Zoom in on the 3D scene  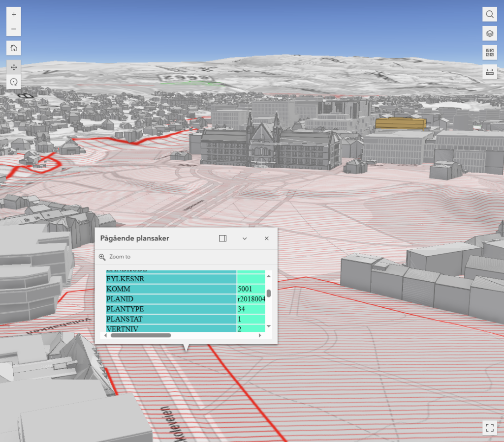[14, 14]
